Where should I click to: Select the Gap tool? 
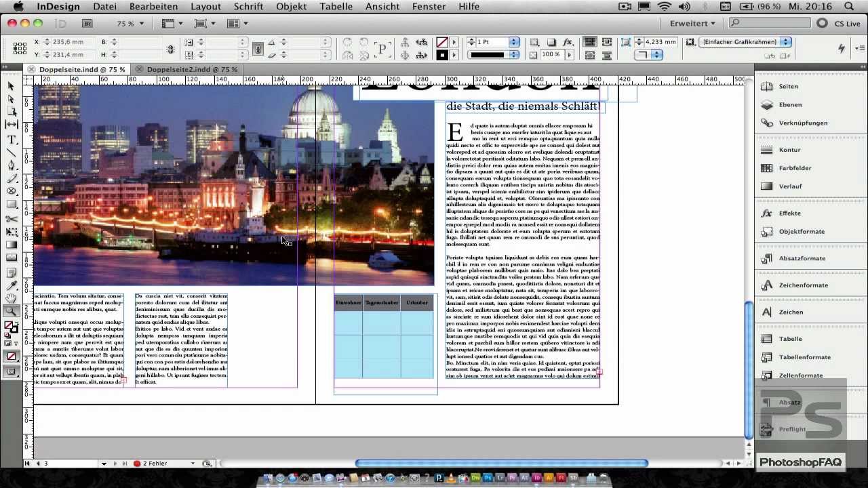[11, 125]
